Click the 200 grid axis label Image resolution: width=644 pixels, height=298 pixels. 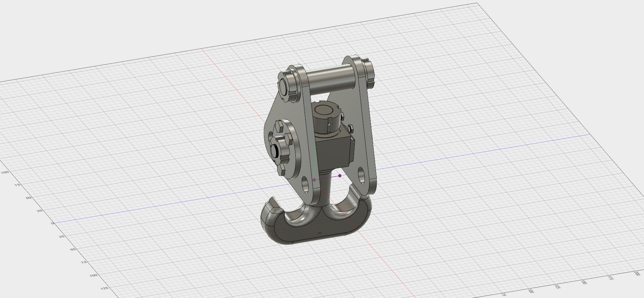point(637,273)
